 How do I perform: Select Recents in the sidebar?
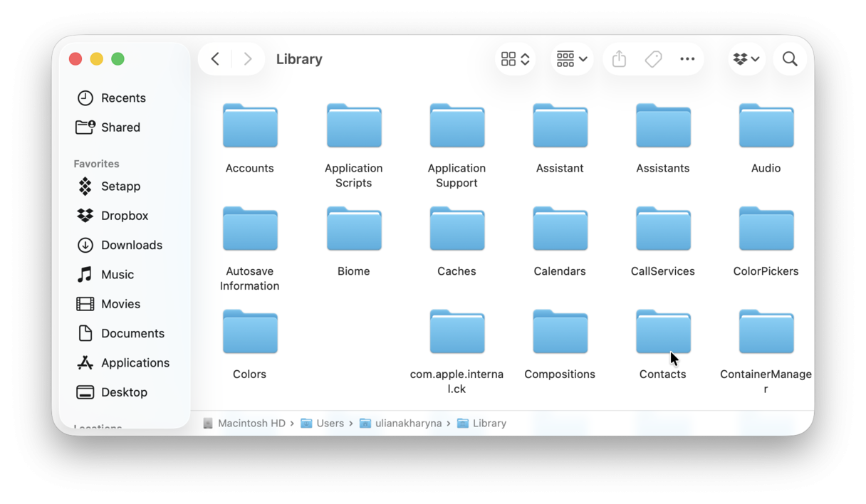tap(125, 98)
